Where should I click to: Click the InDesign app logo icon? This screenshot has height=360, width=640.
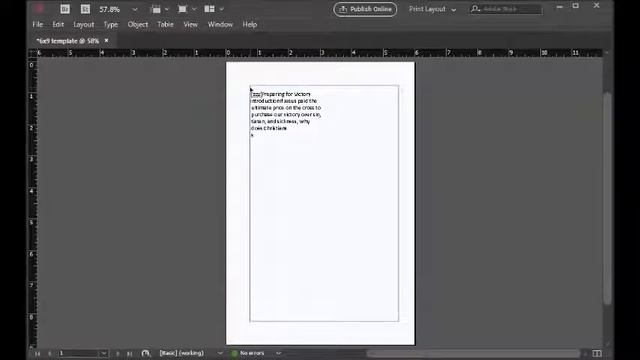(39, 9)
